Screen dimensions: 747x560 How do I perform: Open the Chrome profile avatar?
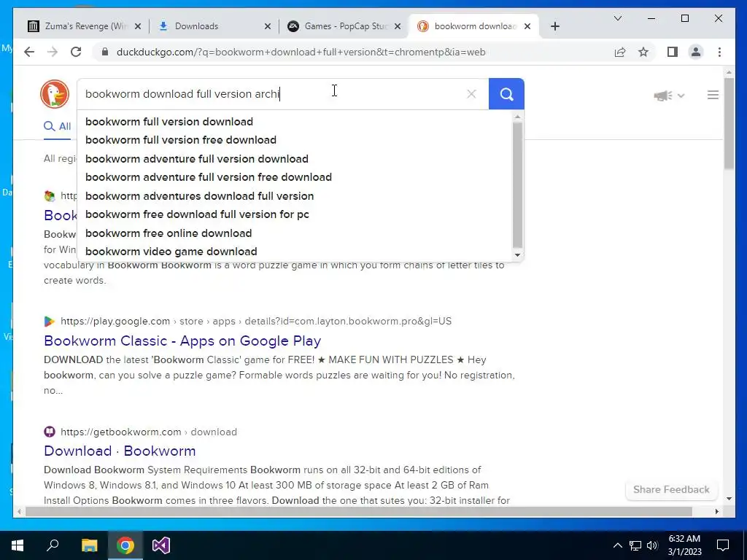696,52
